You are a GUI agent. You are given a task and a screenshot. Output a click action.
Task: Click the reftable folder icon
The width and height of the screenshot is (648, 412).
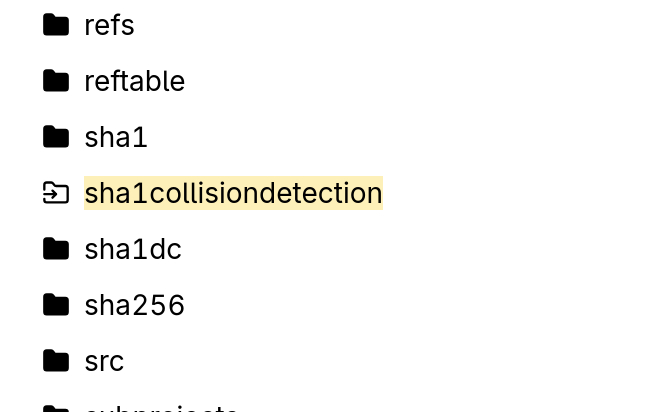coord(56,81)
